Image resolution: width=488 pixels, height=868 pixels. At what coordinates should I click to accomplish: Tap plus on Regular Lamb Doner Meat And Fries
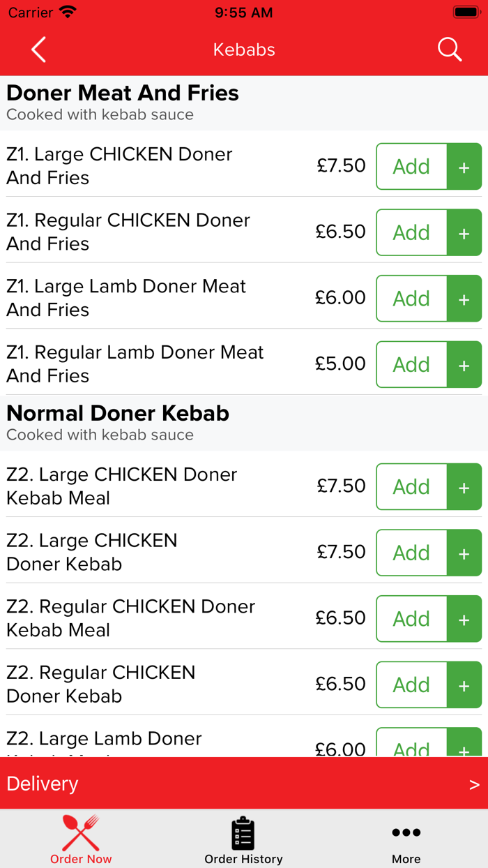click(x=464, y=364)
